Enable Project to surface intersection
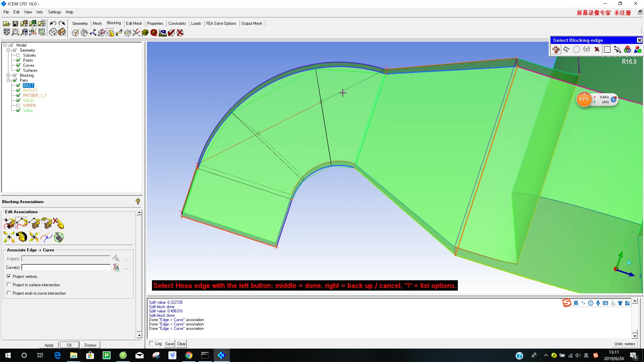The width and height of the screenshot is (644, 362). pyautogui.click(x=9, y=285)
